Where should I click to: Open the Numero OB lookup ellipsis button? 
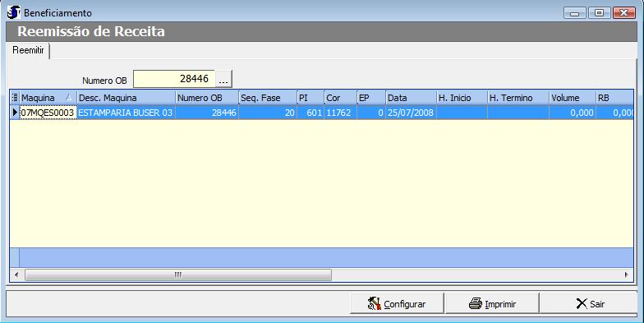223,79
